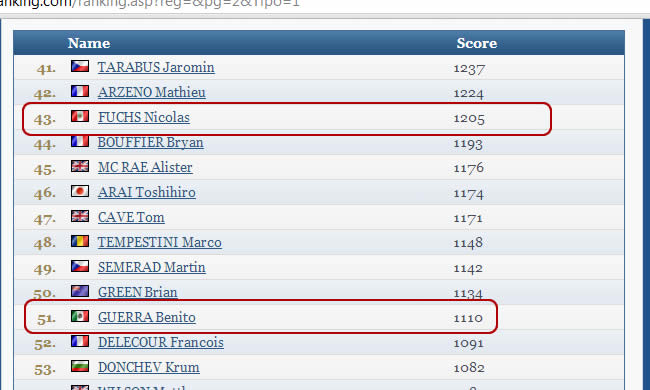Open TEMPESTINI Marco driver link
The image size is (650, 390).
click(x=160, y=242)
